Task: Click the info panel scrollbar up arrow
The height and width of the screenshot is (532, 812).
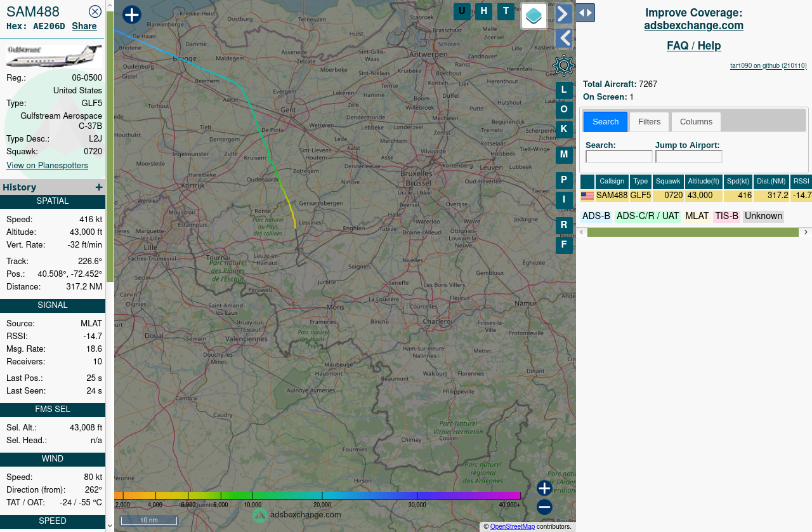Action: [x=110, y=5]
